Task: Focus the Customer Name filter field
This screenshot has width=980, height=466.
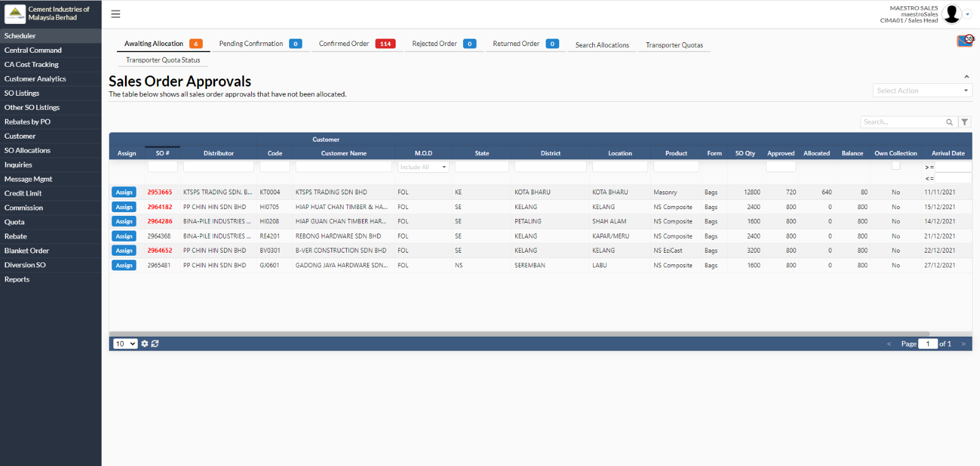Action: point(344,167)
